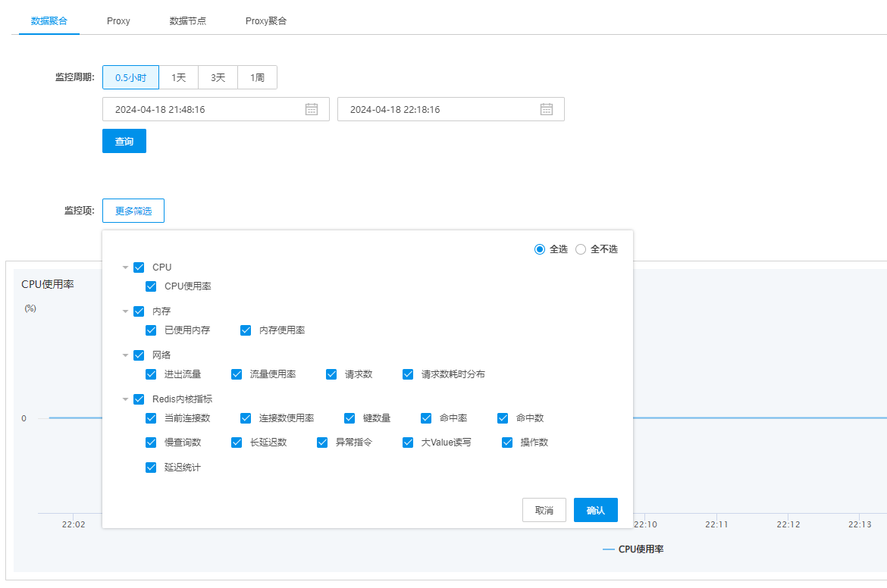Open the Proxy聚合 tab

pyautogui.click(x=266, y=21)
